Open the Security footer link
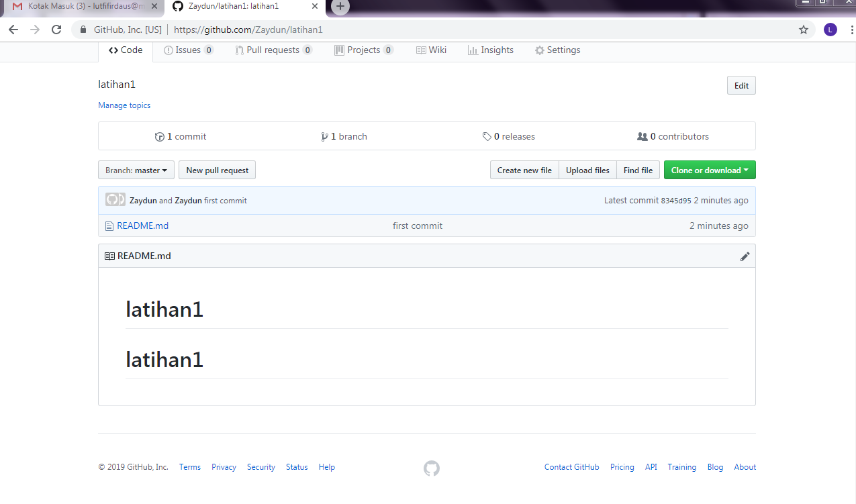This screenshot has width=856, height=504. point(261,467)
